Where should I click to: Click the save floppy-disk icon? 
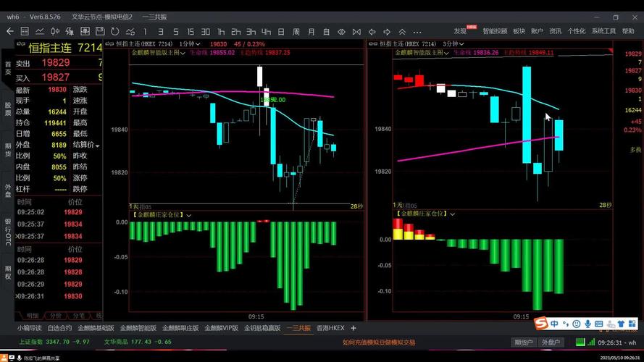100,31
